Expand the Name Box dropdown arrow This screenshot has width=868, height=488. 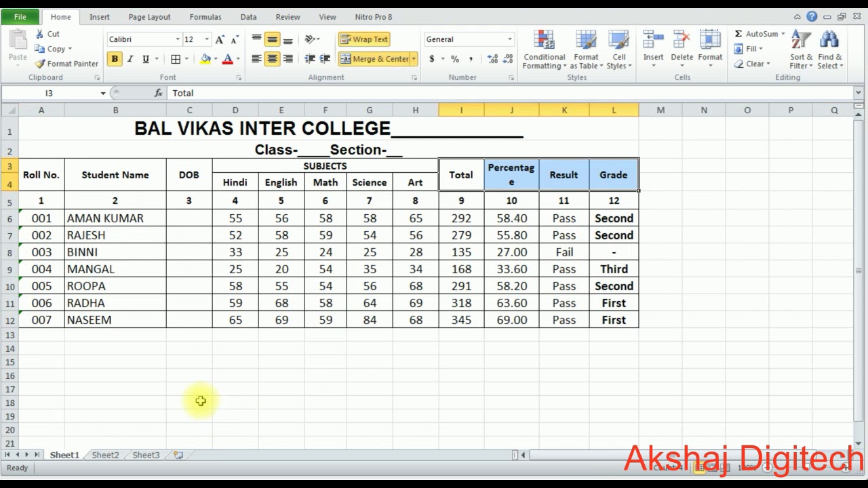point(103,93)
